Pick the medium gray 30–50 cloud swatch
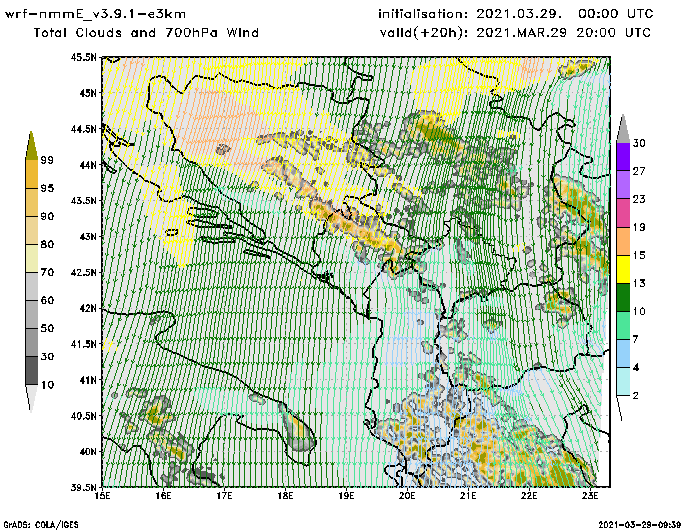This screenshot has height=530, width=700. [x=31, y=342]
